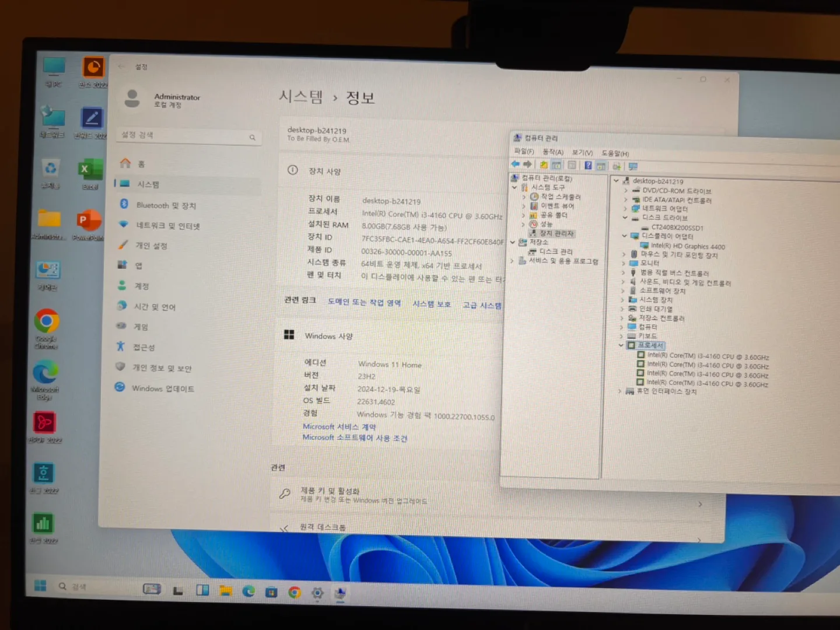Collapse 디스플레이 어댑터 device category

(x=624, y=236)
